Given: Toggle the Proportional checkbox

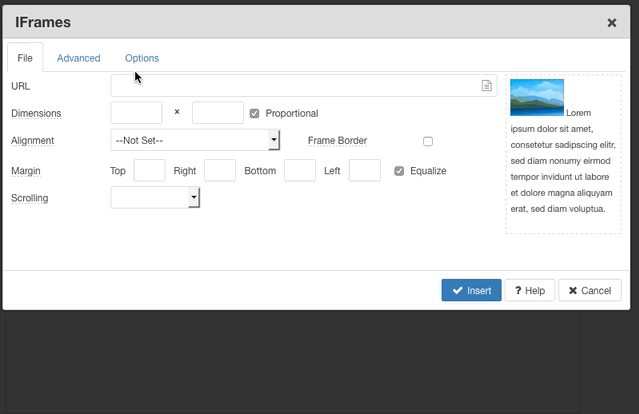Looking at the screenshot, I should [254, 113].
